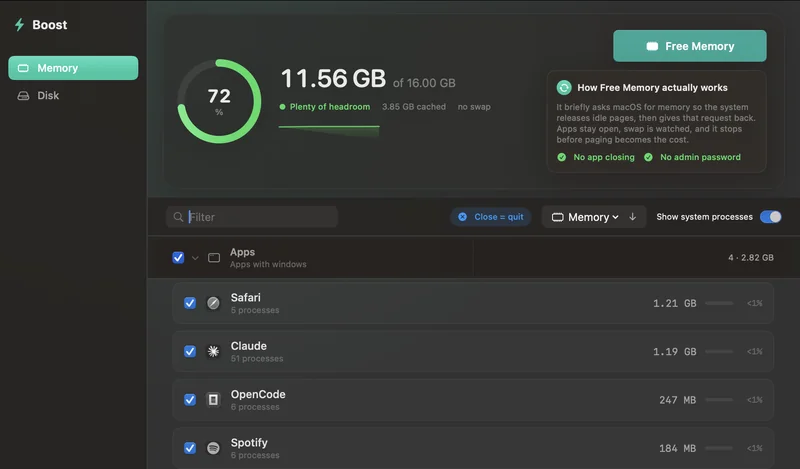The image size is (800, 469).
Task: Uncheck the OpenCode checkbox
Action: click(x=190, y=400)
